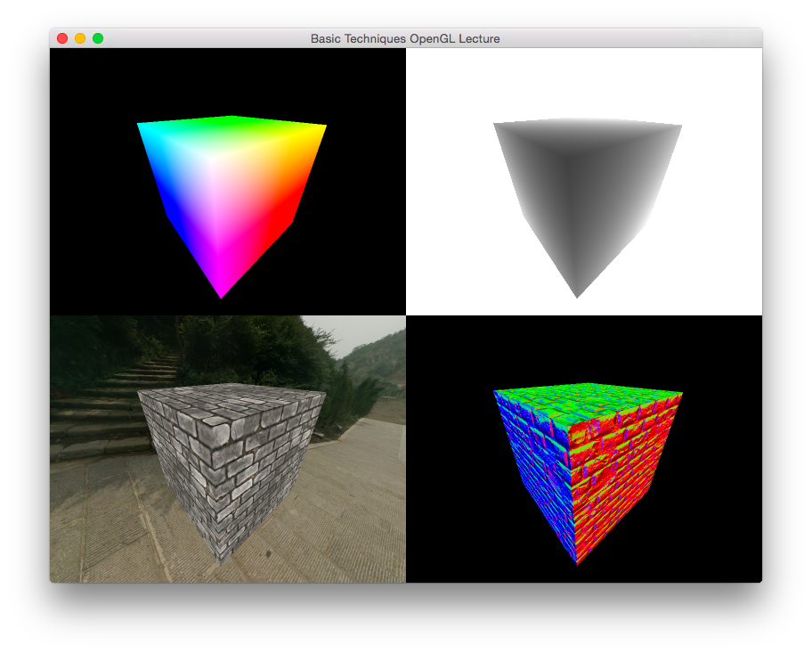Click the magenta bottom tip of rainbow cube
The width and height of the screenshot is (812, 654).
pyautogui.click(x=221, y=292)
